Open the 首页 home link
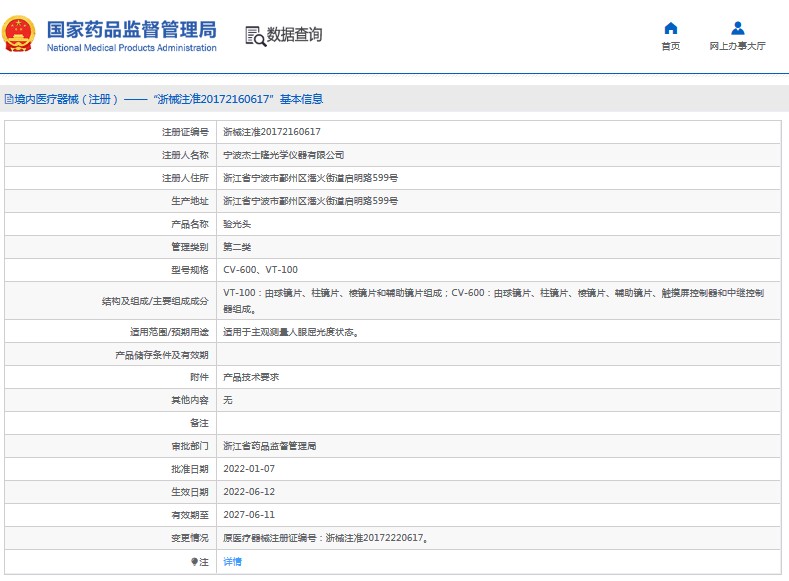This screenshot has height=581, width=789. 670,46
